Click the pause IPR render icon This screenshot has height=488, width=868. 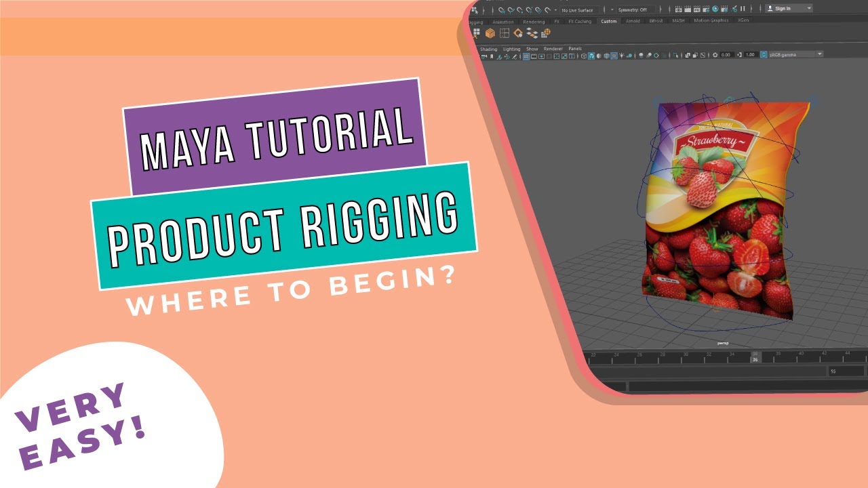click(x=743, y=9)
